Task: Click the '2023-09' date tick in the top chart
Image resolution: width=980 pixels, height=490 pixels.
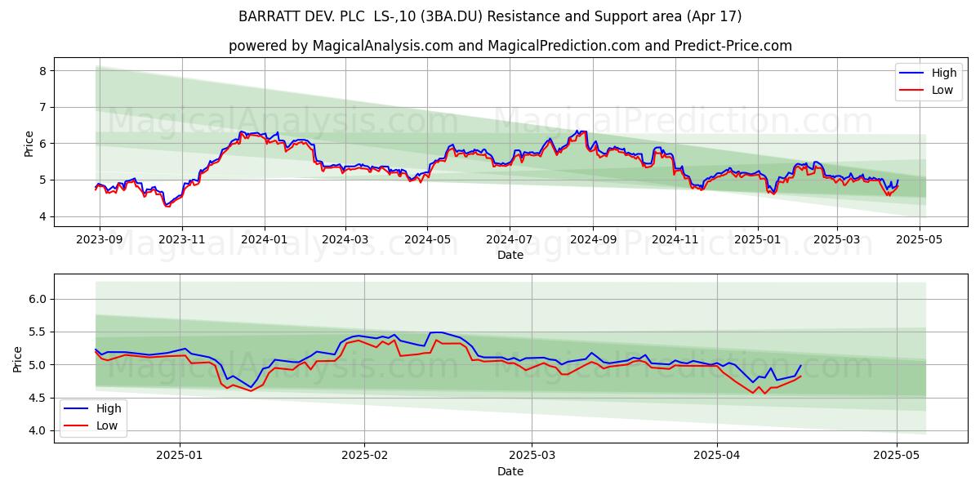Action: click(x=100, y=240)
